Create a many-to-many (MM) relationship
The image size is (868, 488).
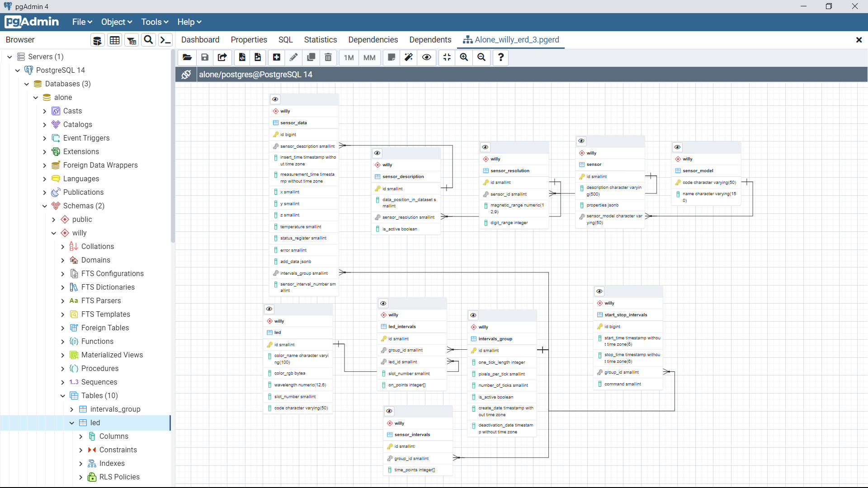point(369,57)
